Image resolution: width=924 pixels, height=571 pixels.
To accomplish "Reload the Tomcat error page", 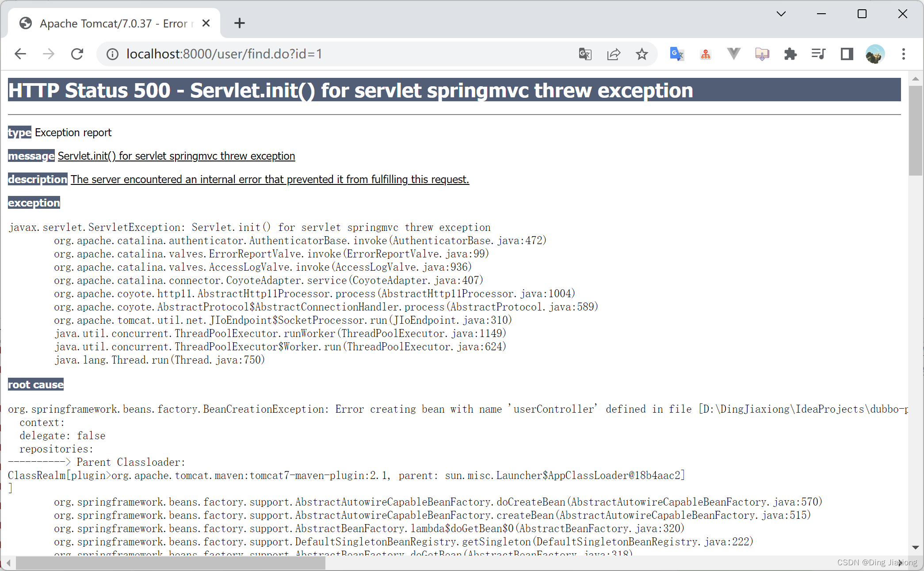I will point(77,54).
